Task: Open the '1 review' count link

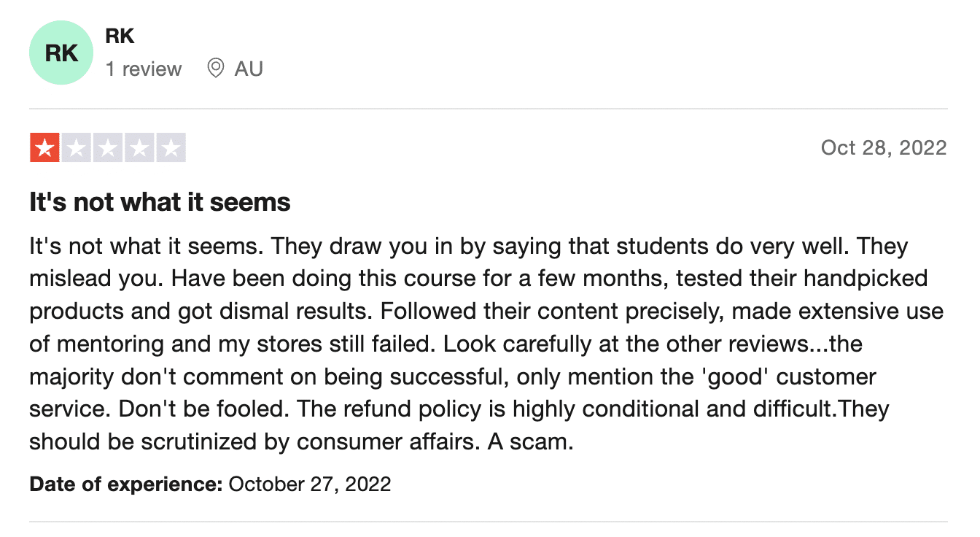Action: 144,69
